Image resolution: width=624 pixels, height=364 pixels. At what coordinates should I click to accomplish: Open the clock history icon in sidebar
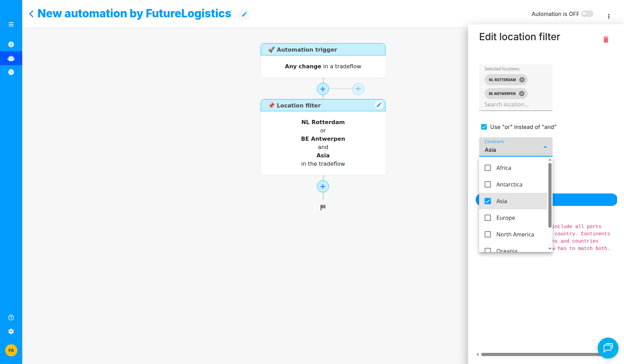pos(11,72)
